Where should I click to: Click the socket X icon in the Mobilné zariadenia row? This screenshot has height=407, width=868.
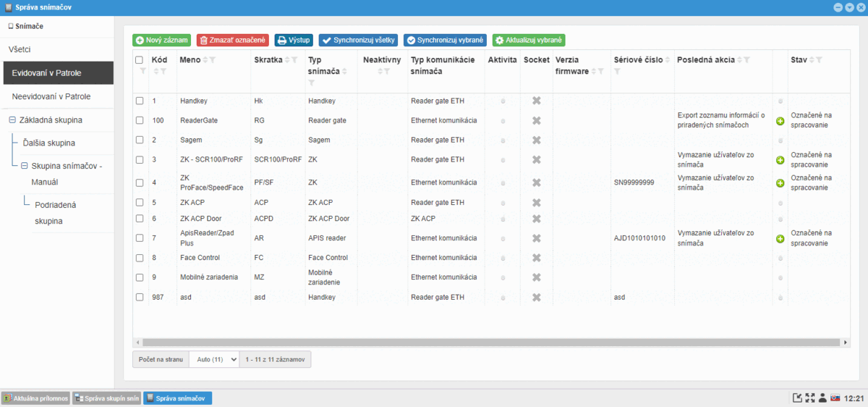click(537, 277)
